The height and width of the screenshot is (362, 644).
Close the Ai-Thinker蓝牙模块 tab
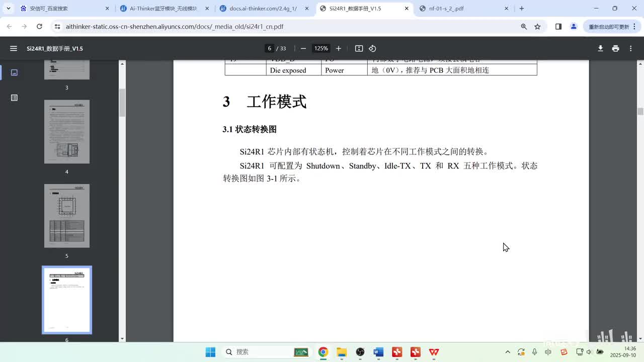tap(207, 9)
